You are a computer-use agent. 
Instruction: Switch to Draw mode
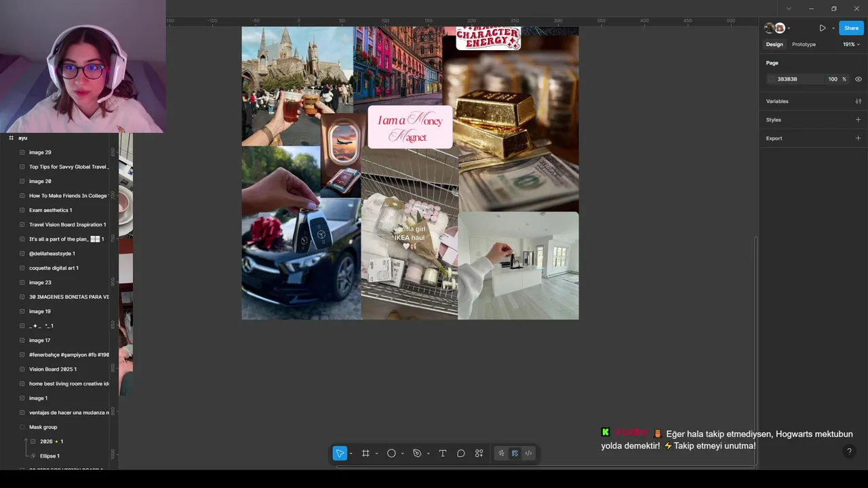pos(501,453)
